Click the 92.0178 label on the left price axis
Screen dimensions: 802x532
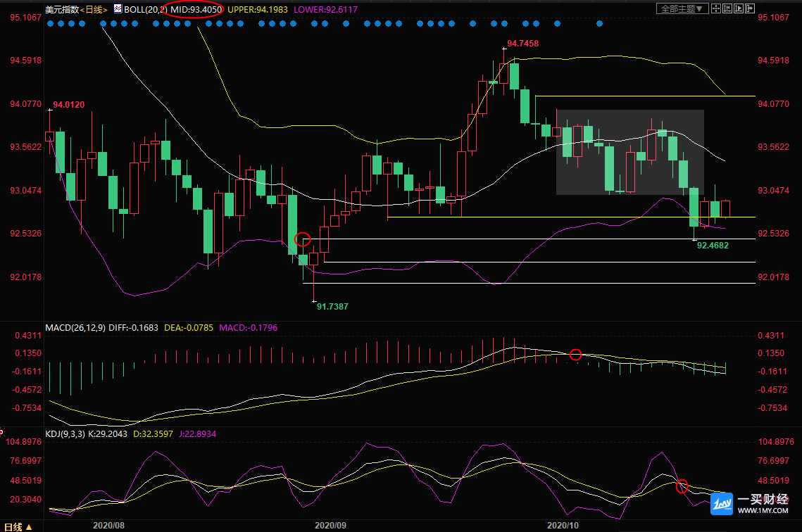point(25,277)
